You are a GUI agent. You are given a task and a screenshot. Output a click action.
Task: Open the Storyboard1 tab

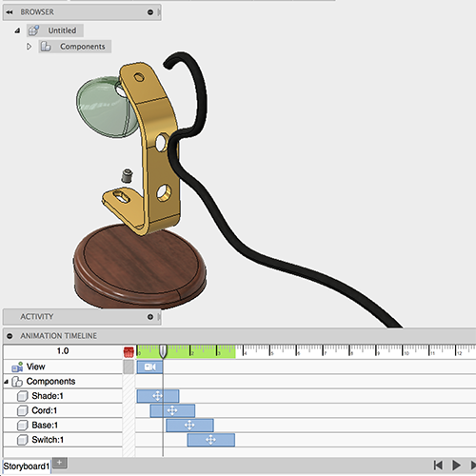pos(27,466)
